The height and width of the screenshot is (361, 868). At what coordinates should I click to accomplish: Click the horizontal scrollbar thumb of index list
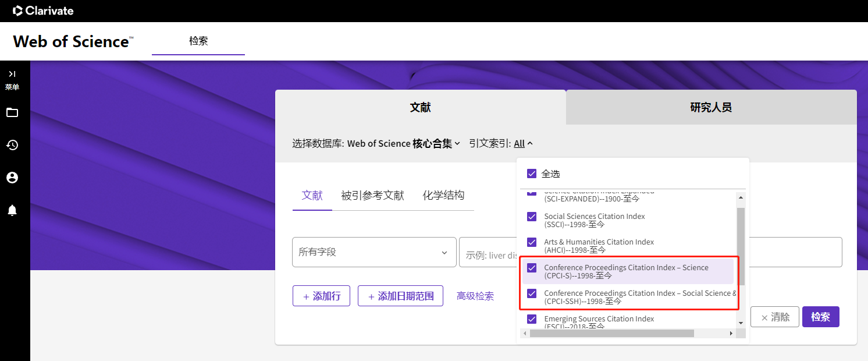tap(611, 334)
